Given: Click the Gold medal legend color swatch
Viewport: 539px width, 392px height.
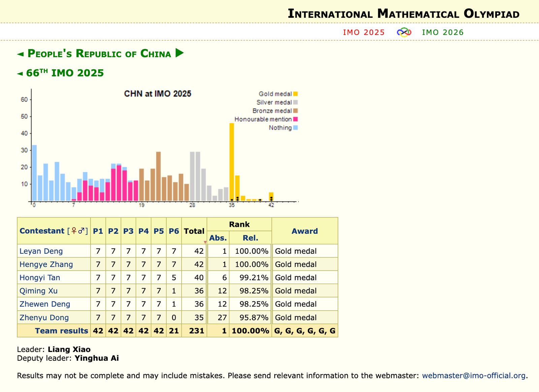Looking at the screenshot, I should (x=295, y=94).
